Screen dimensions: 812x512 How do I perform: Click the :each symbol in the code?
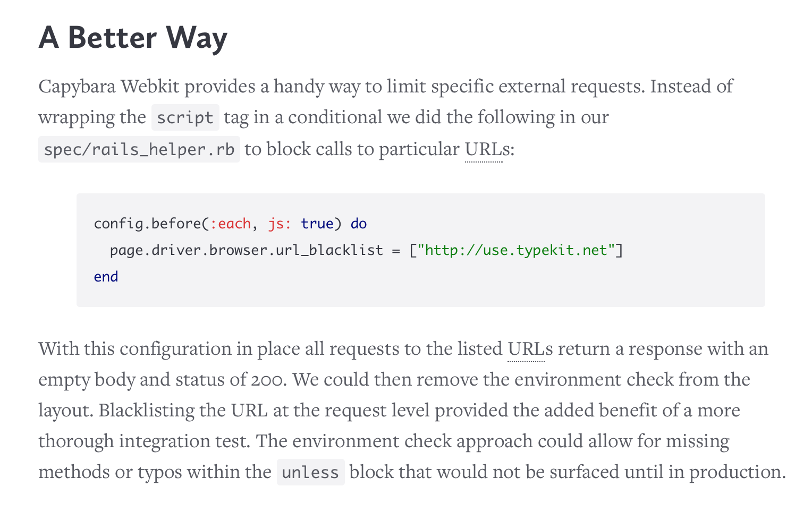pyautogui.click(x=231, y=224)
